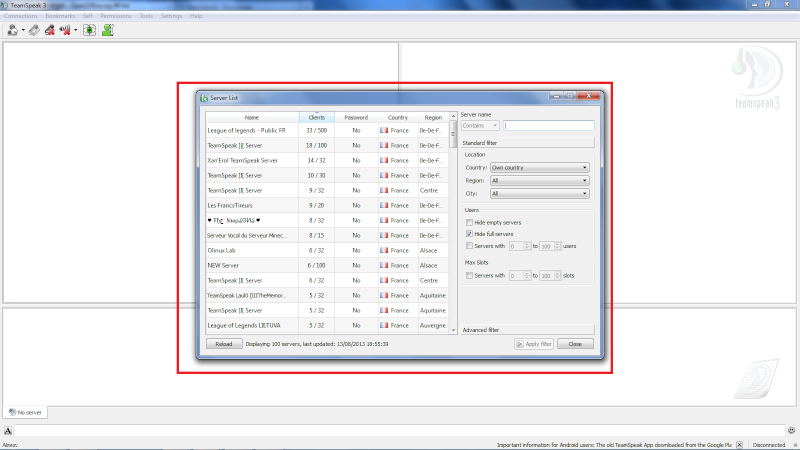The width and height of the screenshot is (800, 450).
Task: Select Olinux Lab server row
Action: pos(327,251)
